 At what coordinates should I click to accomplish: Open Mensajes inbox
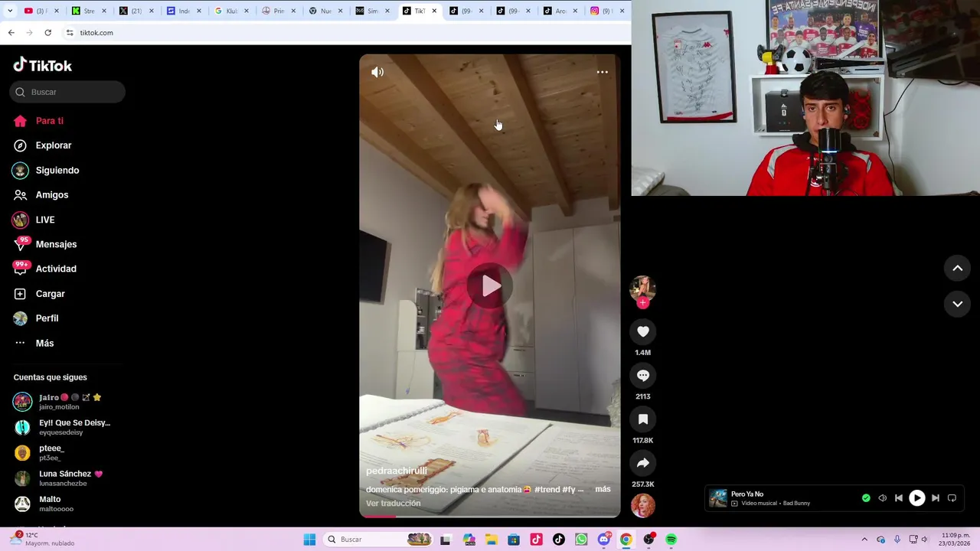tap(44, 244)
